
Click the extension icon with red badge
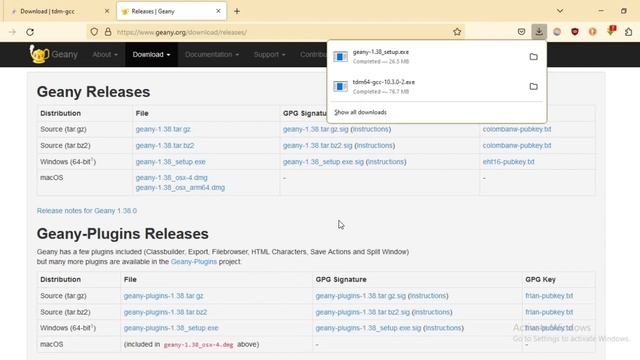[x=611, y=31]
